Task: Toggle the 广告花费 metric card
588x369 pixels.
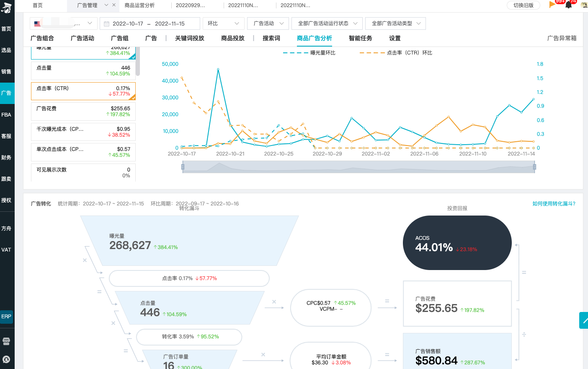Action: click(x=83, y=112)
